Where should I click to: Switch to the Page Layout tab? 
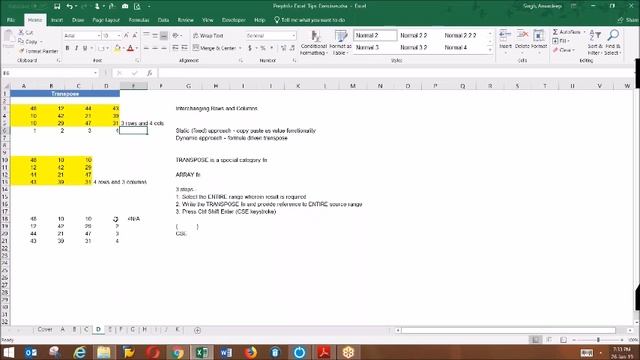point(106,20)
